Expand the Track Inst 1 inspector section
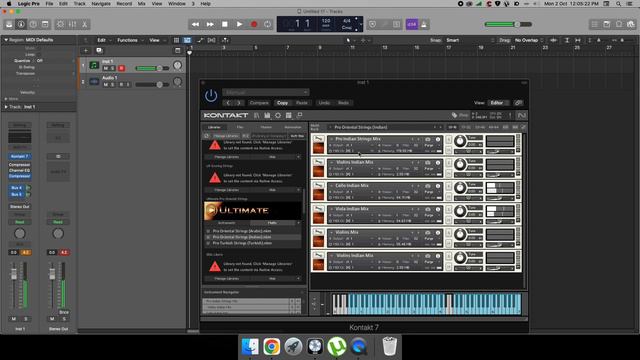The height and width of the screenshot is (360, 640). (6, 107)
